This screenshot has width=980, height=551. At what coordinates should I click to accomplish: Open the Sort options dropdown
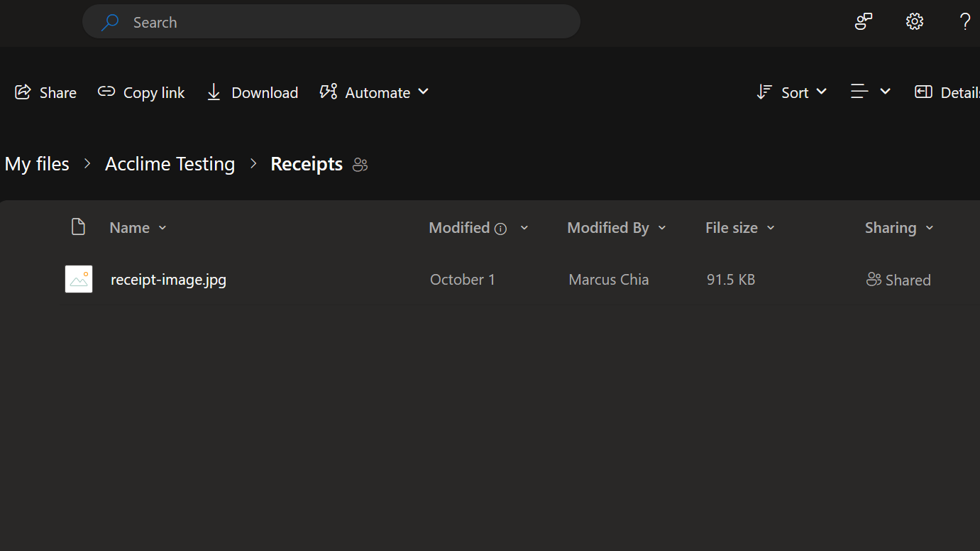[791, 92]
